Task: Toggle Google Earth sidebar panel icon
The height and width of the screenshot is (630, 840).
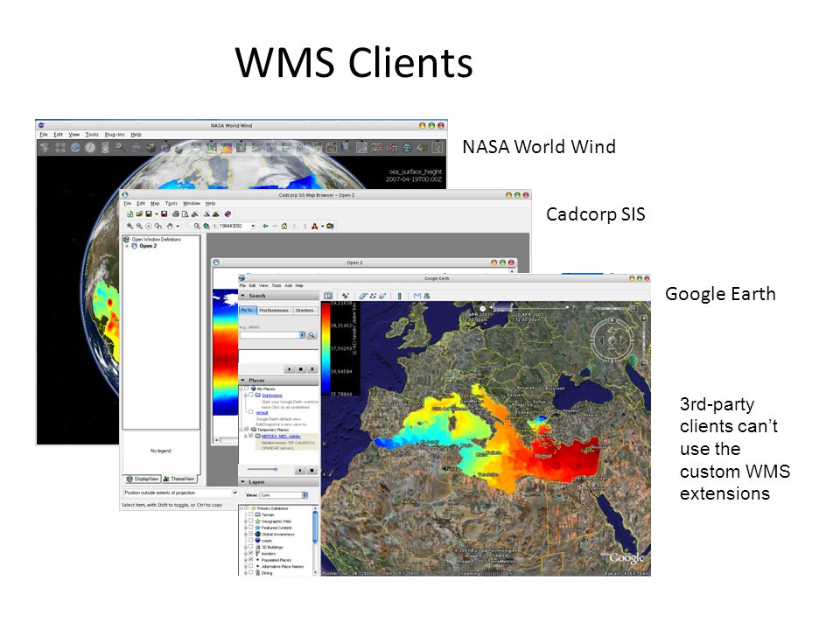Action: [328, 296]
